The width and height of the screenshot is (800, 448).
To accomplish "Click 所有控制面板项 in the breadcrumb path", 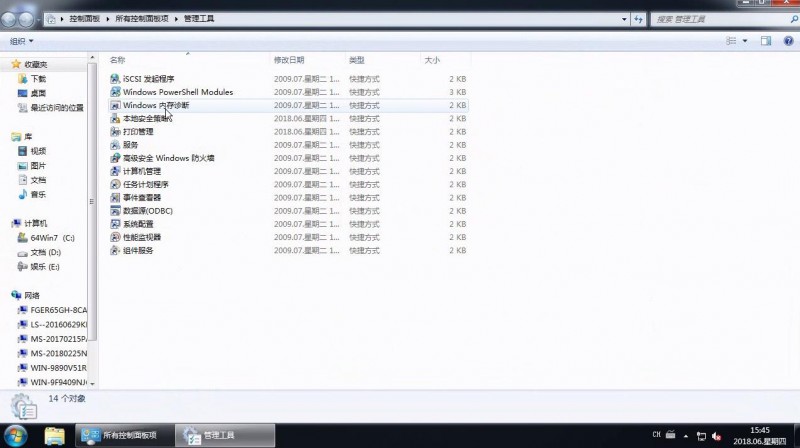I will pos(142,19).
